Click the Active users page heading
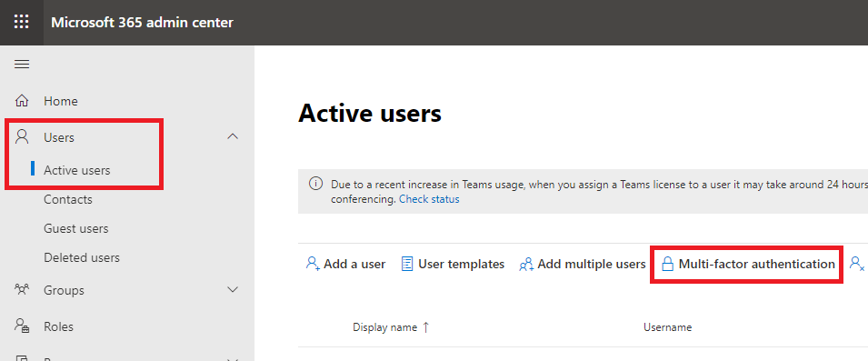Viewport: 868px width, 361px height. click(370, 113)
